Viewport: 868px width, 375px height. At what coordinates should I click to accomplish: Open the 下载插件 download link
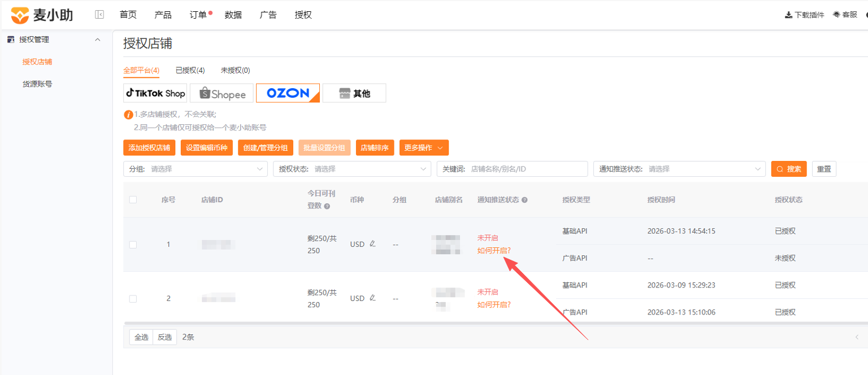(x=805, y=15)
